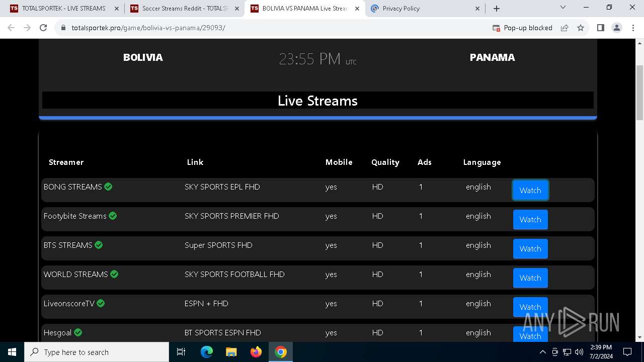Open the Chrome profile menu
644x362 pixels.
(x=617, y=28)
